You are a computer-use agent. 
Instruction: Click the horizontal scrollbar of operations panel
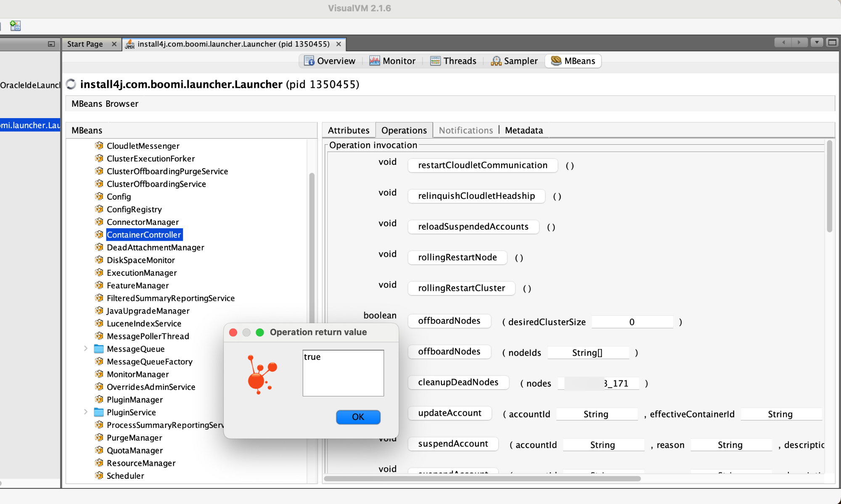[482, 478]
